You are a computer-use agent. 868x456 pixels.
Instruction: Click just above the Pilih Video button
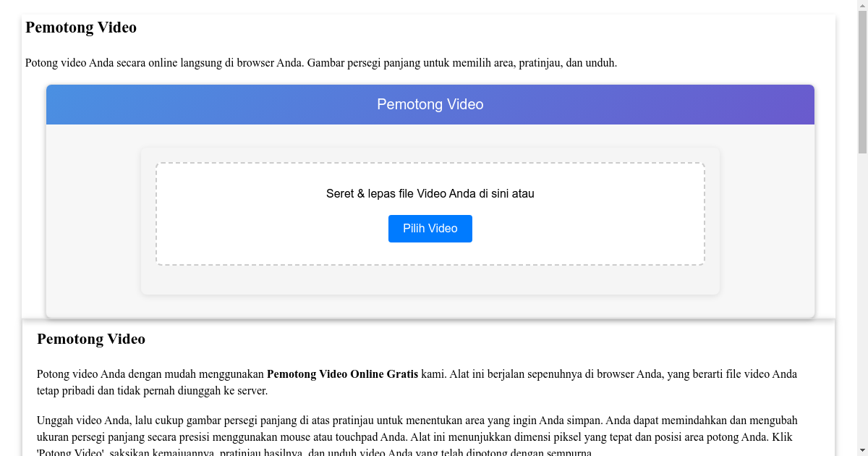point(430,208)
